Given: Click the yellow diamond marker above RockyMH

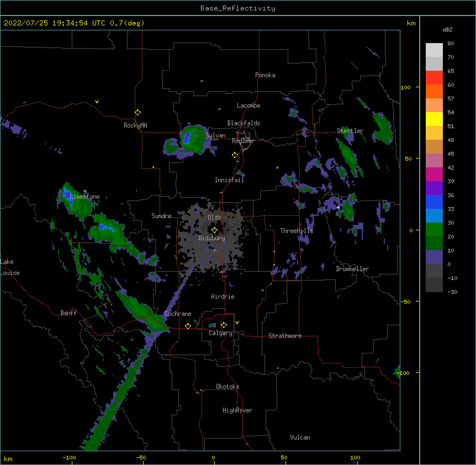Looking at the screenshot, I should click(x=138, y=113).
